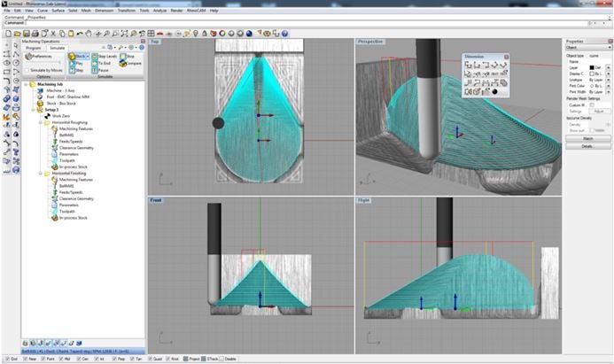Toggle the Quad object snap checkbox
The width and height of the screenshot is (614, 364).
click(154, 360)
